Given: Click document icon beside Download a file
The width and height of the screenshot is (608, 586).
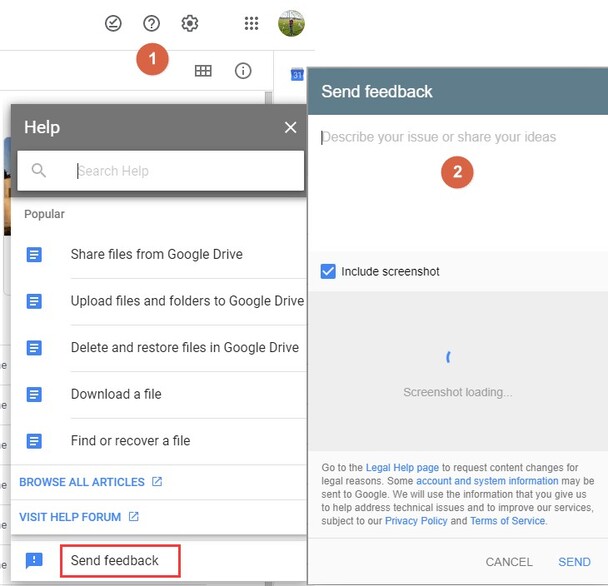Looking at the screenshot, I should tap(34, 394).
